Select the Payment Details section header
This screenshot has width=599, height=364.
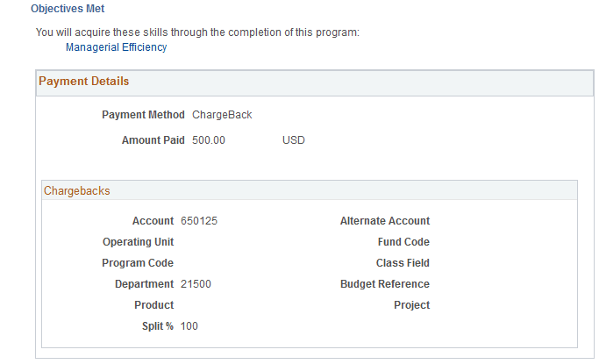(x=84, y=82)
